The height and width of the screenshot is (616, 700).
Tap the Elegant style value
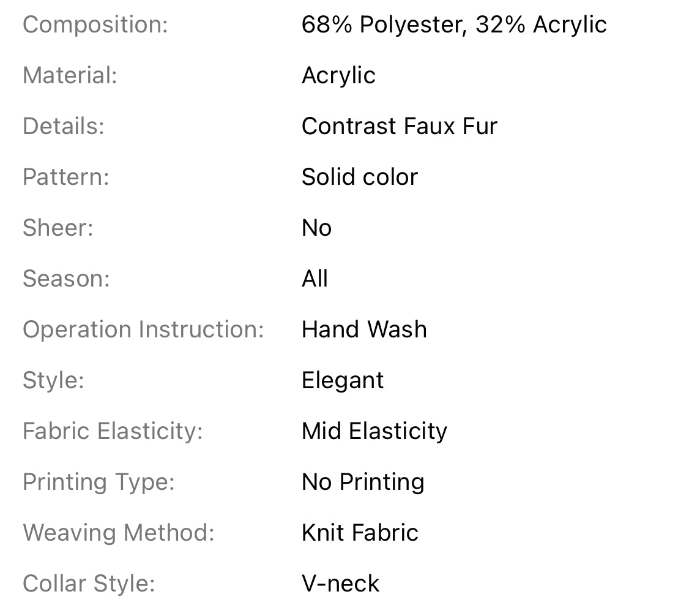(343, 381)
